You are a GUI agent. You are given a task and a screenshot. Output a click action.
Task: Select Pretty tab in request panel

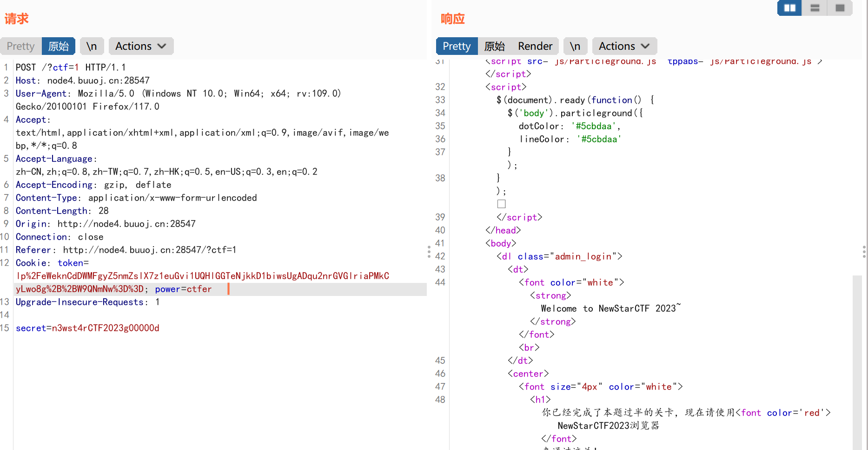(21, 46)
